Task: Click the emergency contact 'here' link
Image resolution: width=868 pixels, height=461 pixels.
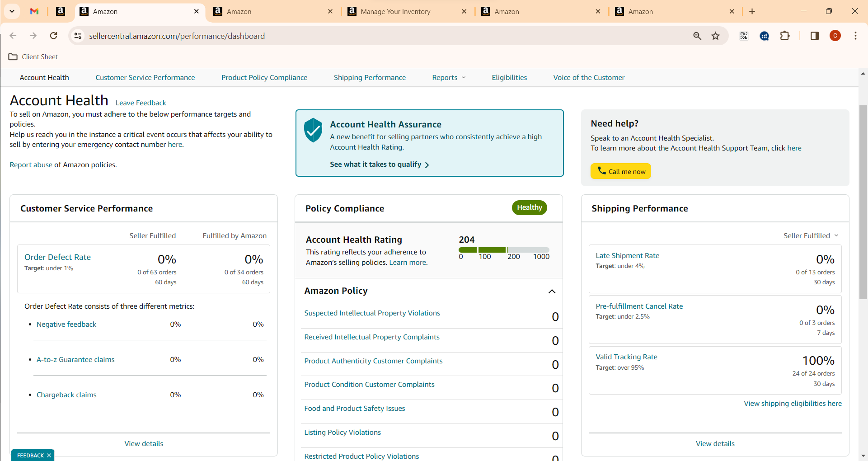Action: pos(175,145)
